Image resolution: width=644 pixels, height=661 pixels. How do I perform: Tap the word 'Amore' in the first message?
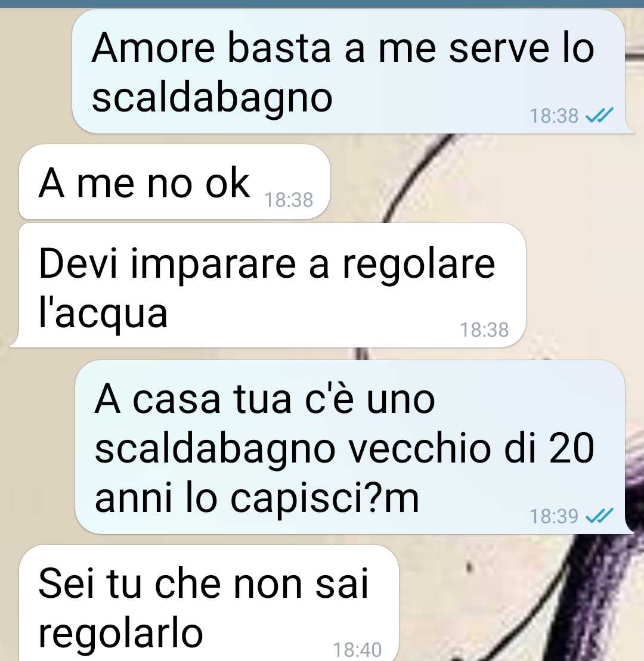point(153,48)
